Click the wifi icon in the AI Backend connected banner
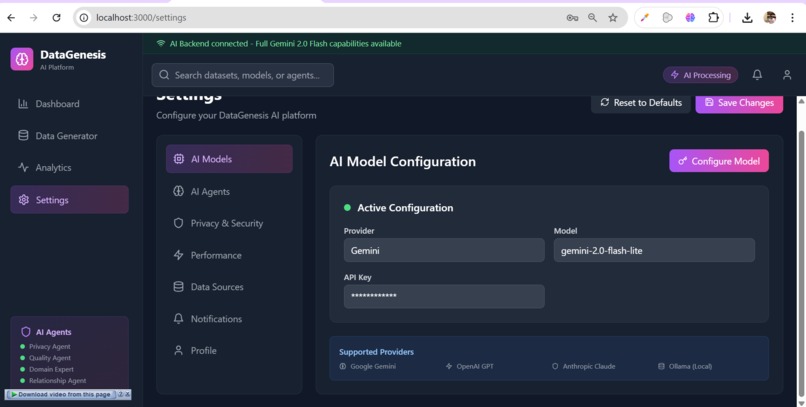 tap(161, 44)
